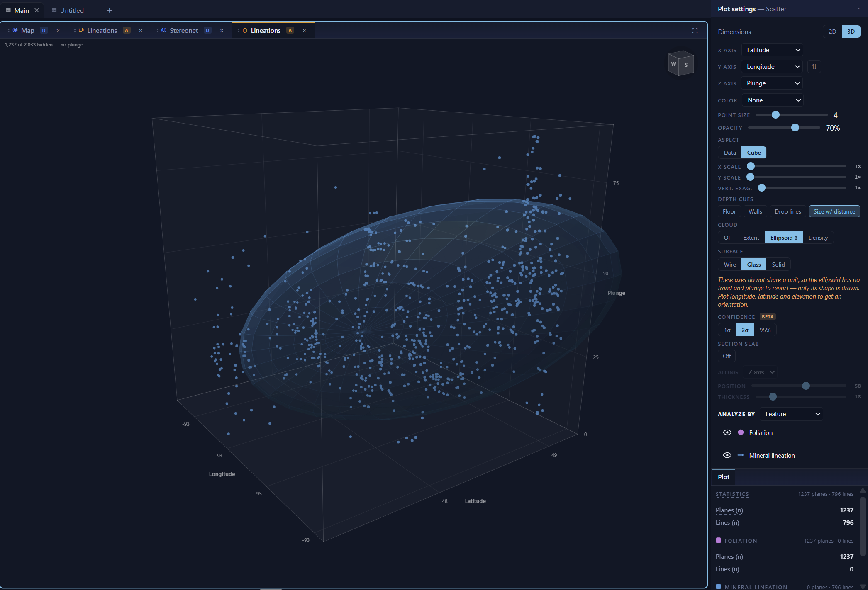Set cloud mode to Density
Viewport: 868px width, 590px height.
818,238
